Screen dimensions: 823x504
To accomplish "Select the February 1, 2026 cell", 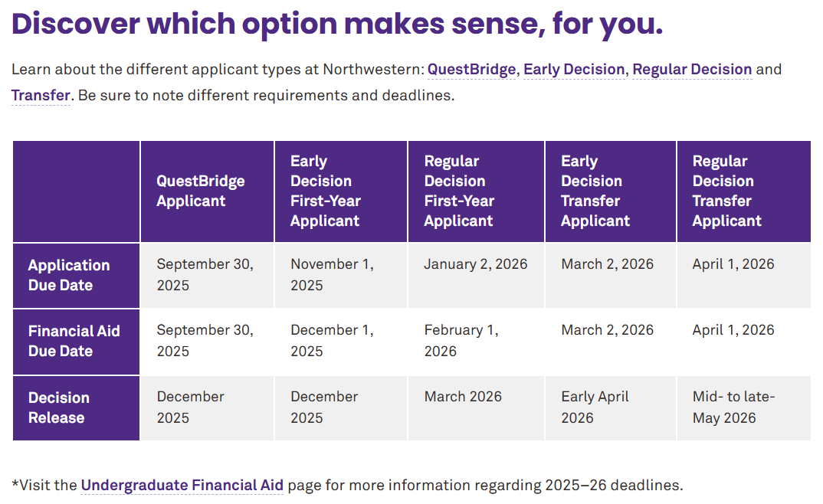I will click(476, 342).
